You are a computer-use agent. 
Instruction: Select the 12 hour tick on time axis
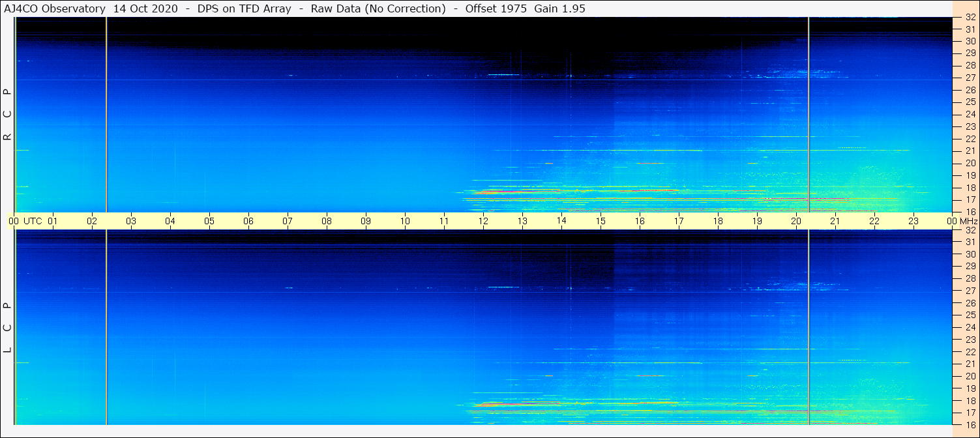pyautogui.click(x=483, y=221)
